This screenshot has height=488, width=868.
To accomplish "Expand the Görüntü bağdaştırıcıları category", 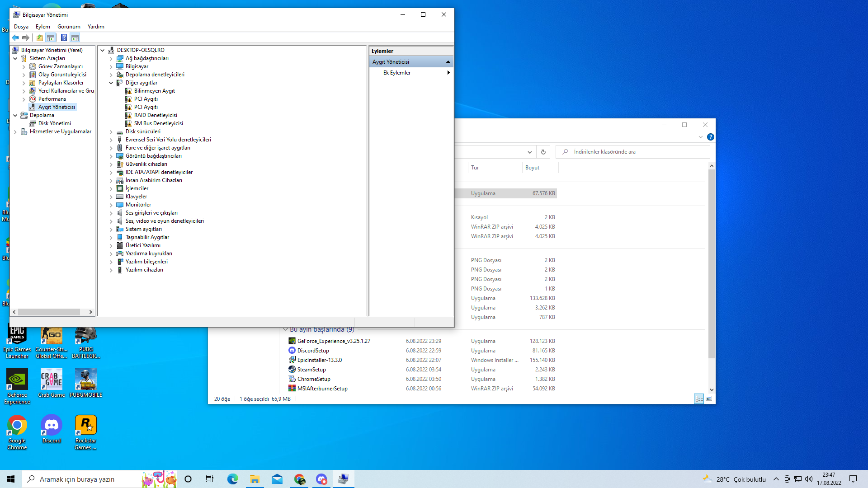I will [x=111, y=156].
